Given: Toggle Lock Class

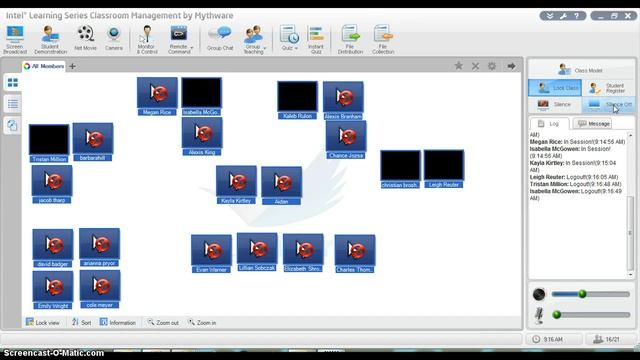Looking at the screenshot, I should pyautogui.click(x=555, y=88).
